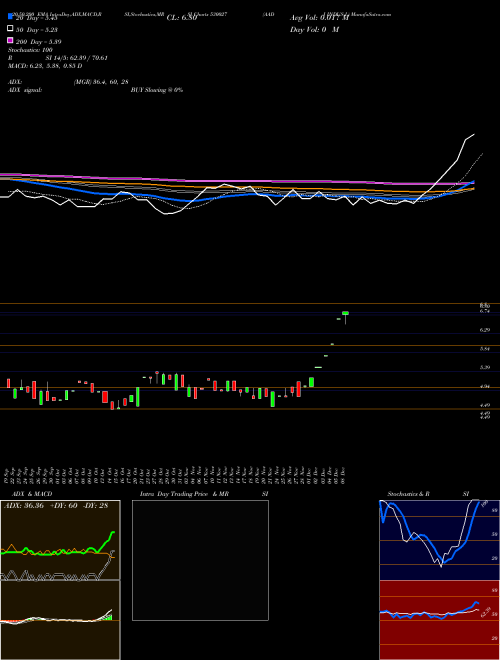Open the ADX & MACD indicator panel
The height and width of the screenshot is (660, 500).
(x=60, y=540)
